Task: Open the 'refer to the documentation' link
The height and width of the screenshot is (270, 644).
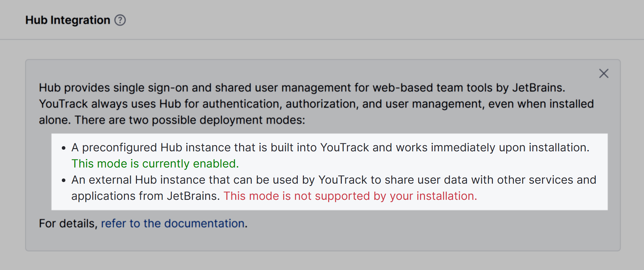Action: [x=172, y=223]
